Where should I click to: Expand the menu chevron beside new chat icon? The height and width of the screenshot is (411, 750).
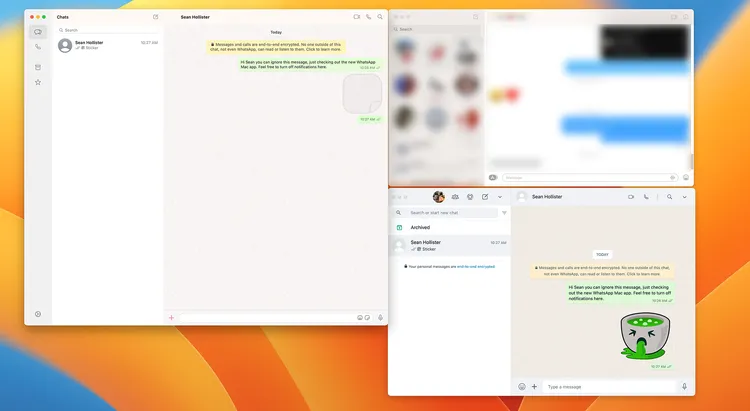(x=500, y=197)
